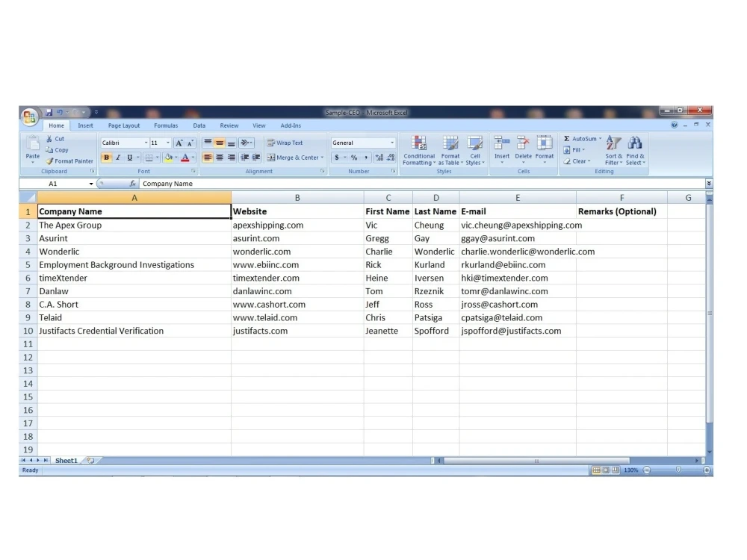Toggle Align Text Right
This screenshot has height=560, width=747.
(231, 158)
